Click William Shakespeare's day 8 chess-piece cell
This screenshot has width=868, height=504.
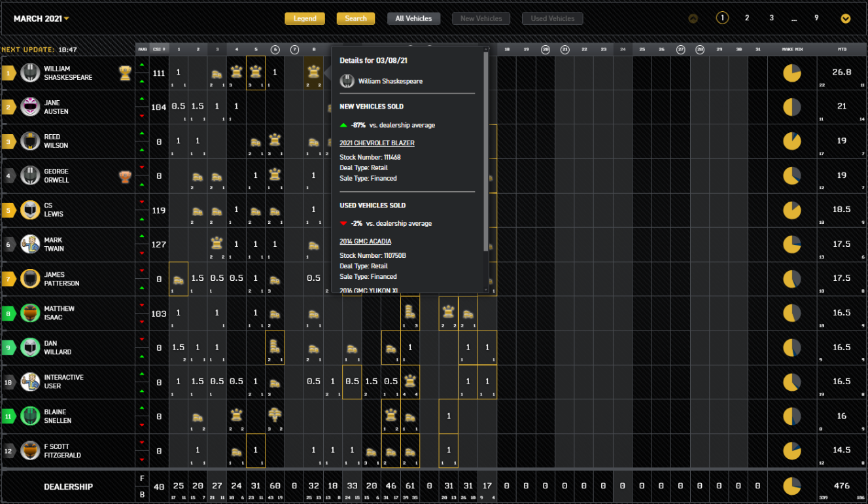click(314, 73)
